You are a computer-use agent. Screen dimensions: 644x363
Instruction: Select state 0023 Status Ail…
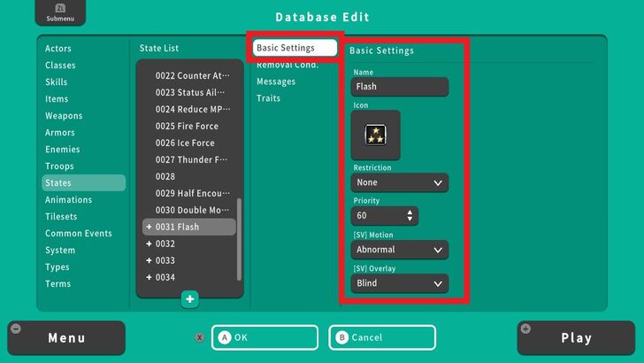(189, 92)
